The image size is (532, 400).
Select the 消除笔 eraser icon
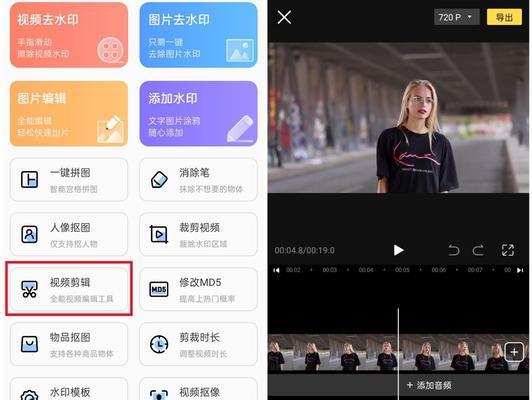(159, 179)
